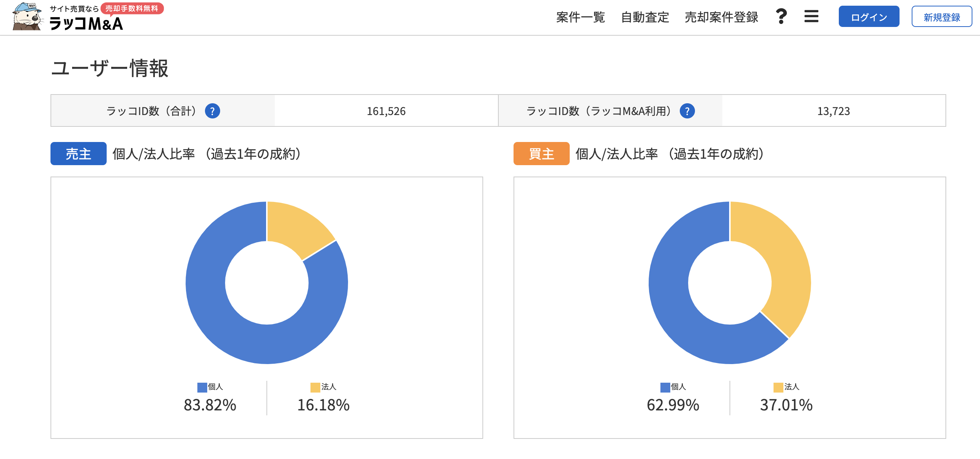Open 自動査定 in the top navigation
The width and height of the screenshot is (980, 459).
point(645,17)
